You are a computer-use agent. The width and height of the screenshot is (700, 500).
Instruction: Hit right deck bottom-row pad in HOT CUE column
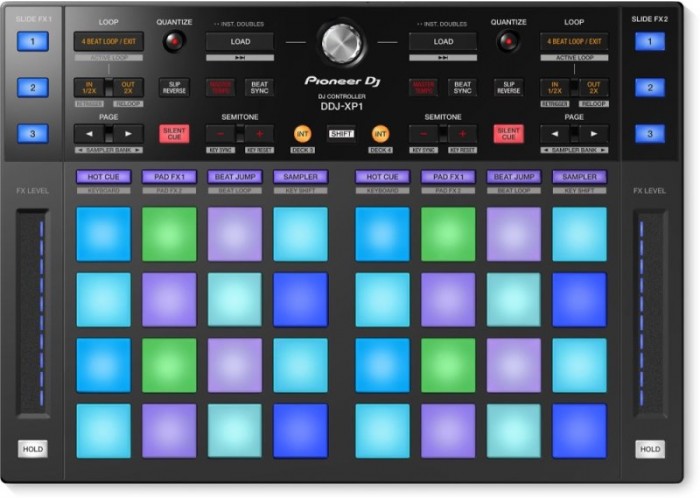click(383, 431)
